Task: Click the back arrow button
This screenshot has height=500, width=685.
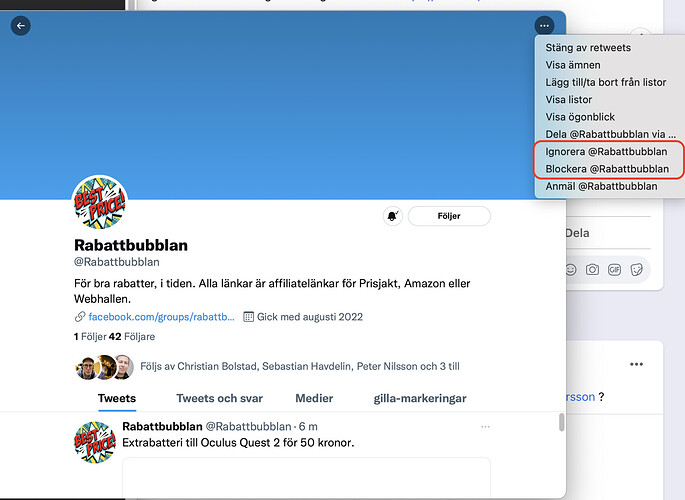Action: click(x=20, y=26)
